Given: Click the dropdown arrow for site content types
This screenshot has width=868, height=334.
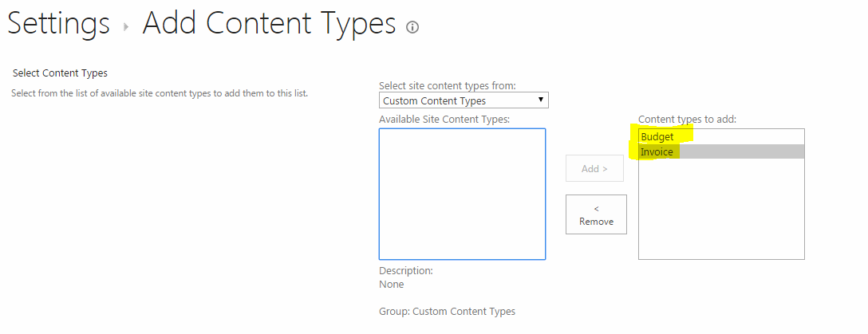Looking at the screenshot, I should point(541,100).
